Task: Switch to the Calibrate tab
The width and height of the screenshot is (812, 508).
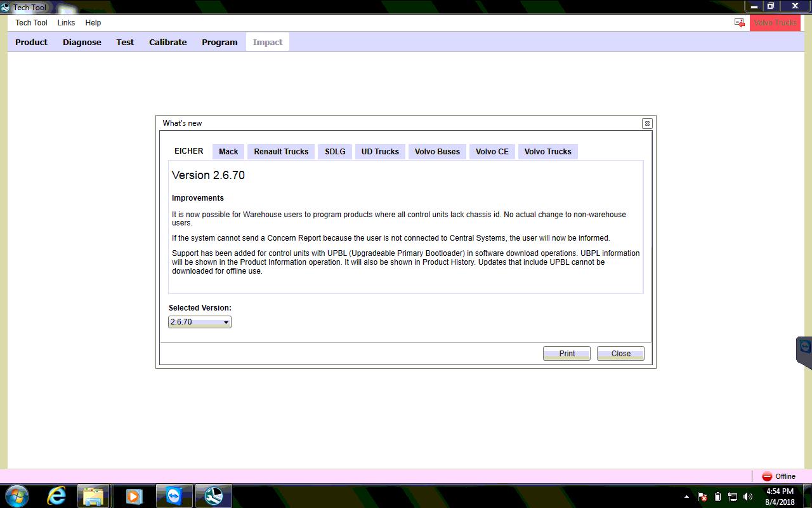Action: click(168, 42)
